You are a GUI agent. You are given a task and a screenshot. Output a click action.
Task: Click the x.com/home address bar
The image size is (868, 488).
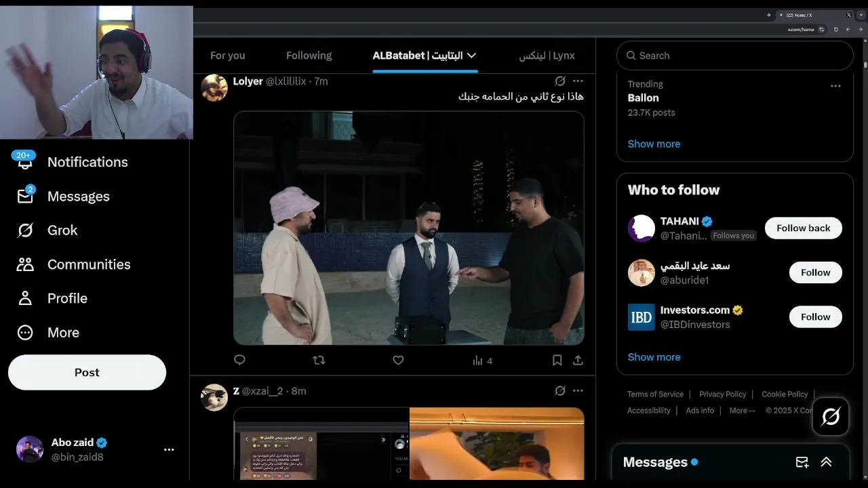(x=801, y=30)
